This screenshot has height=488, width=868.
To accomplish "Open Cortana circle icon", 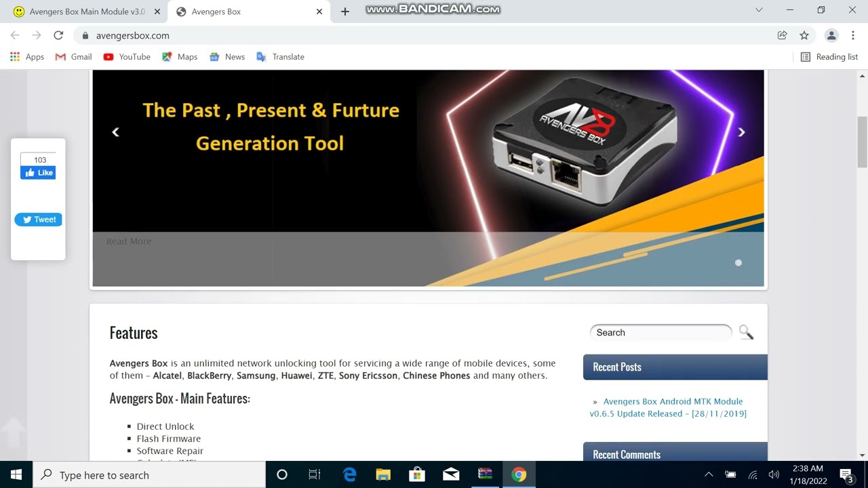I will click(x=282, y=475).
